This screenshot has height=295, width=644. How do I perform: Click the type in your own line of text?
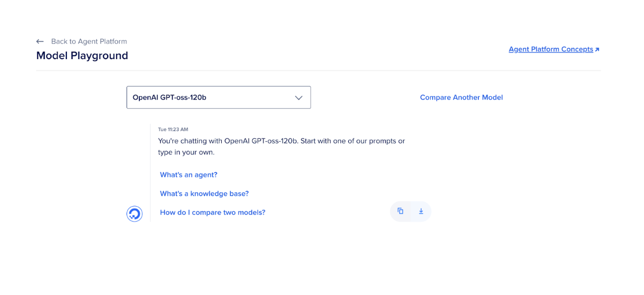(x=186, y=152)
